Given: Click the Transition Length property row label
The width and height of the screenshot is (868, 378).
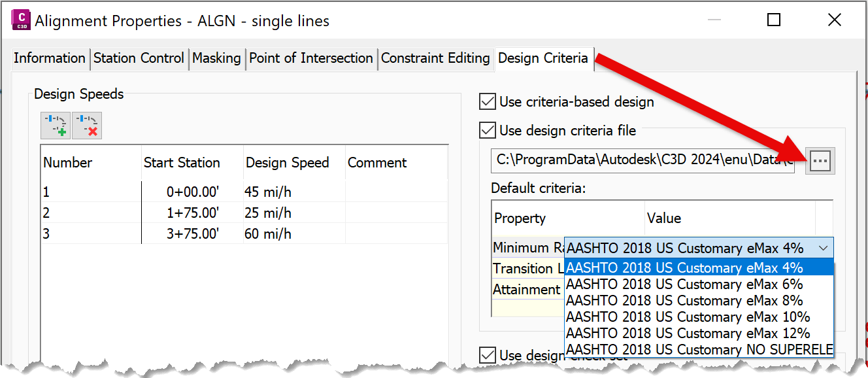Looking at the screenshot, I should click(x=528, y=268).
